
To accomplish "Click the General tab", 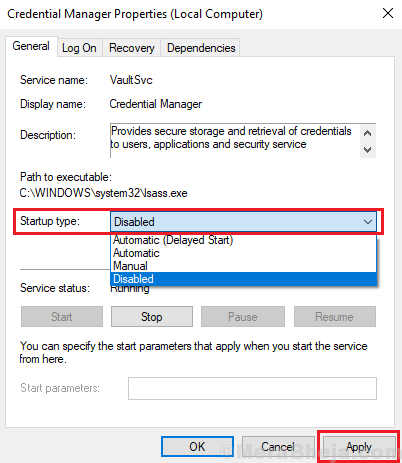I will pyautogui.click(x=31, y=46).
